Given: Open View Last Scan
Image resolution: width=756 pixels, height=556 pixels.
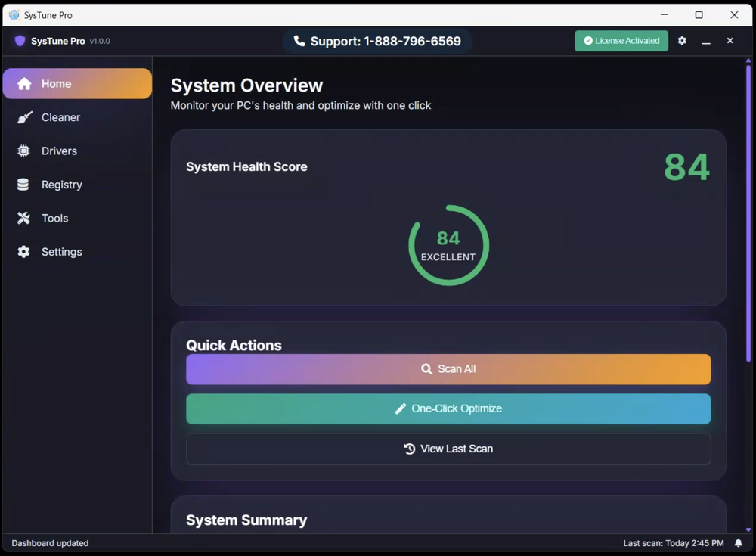Looking at the screenshot, I should [448, 448].
